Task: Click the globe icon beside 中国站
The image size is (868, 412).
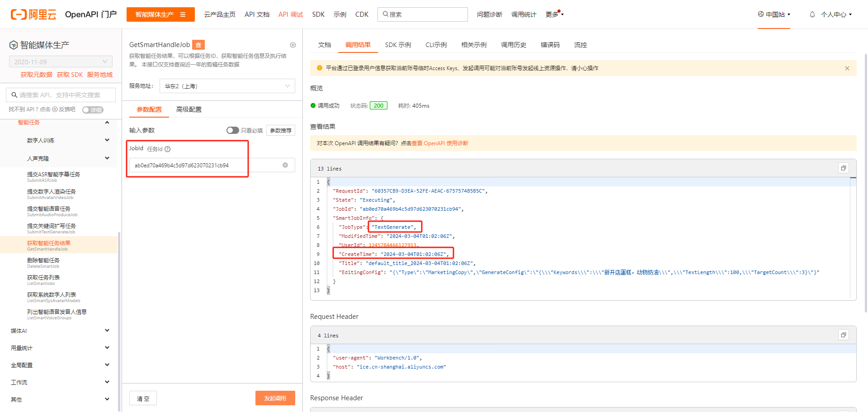Action: (761, 14)
